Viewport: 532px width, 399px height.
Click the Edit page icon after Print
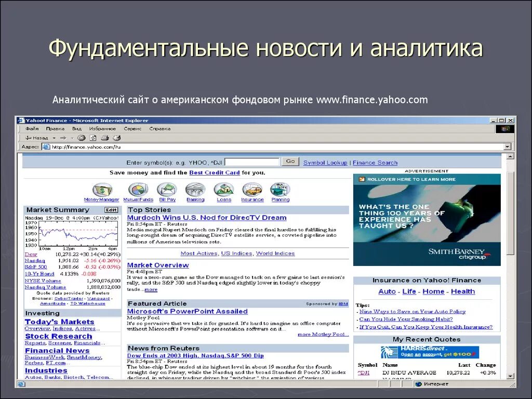(x=117, y=138)
